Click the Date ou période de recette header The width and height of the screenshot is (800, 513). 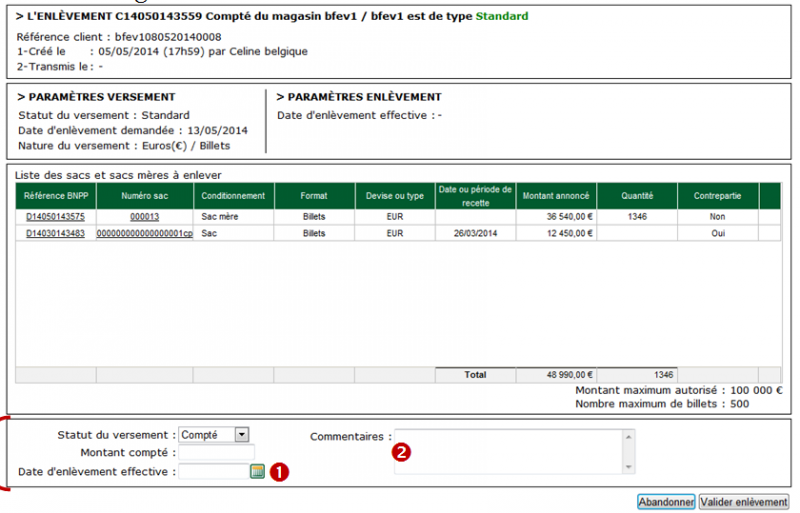pyautogui.click(x=476, y=196)
